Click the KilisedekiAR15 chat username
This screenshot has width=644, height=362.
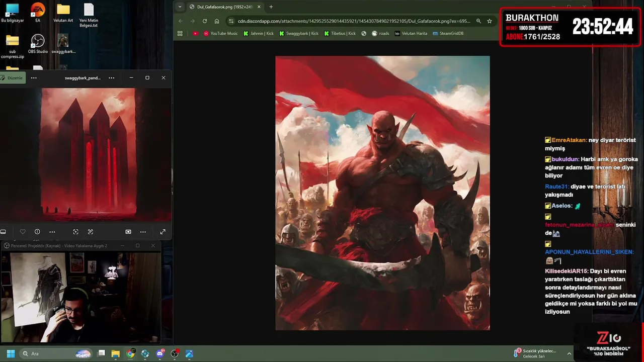point(567,271)
